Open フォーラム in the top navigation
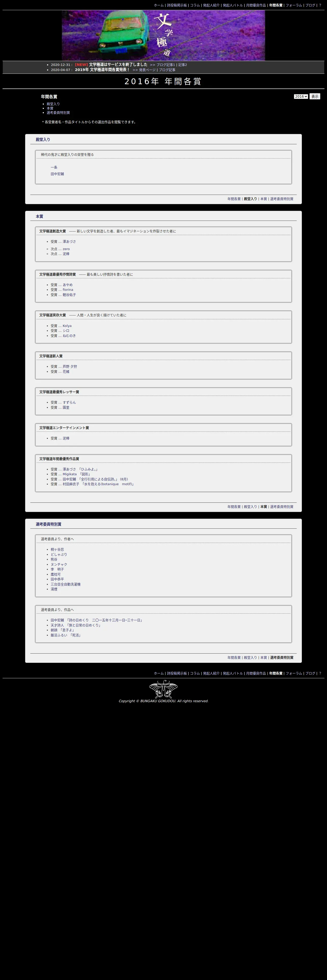 pyautogui.click(x=294, y=5)
